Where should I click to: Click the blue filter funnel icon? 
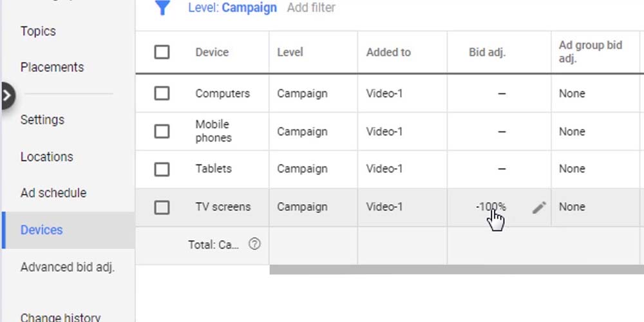pyautogui.click(x=163, y=7)
